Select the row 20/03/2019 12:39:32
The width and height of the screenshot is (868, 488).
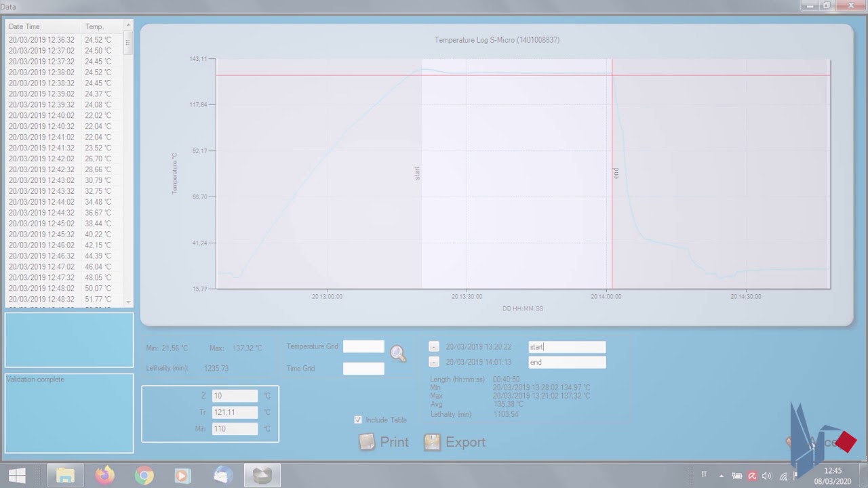[x=64, y=105]
